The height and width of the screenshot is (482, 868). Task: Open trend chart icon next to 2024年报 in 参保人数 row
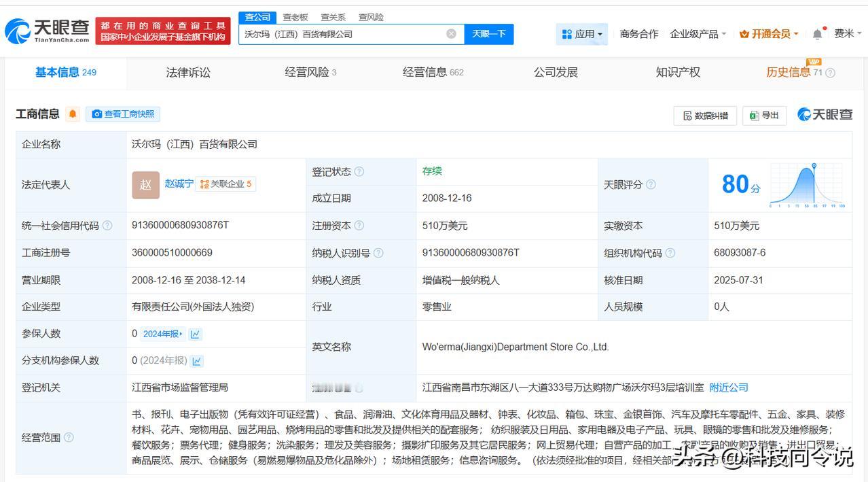click(x=195, y=334)
